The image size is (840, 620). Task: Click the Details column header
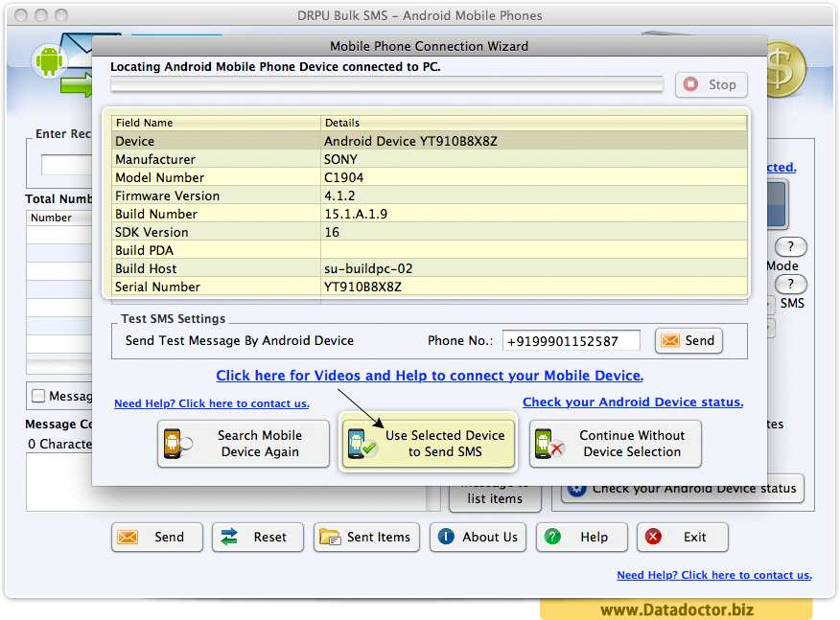coord(534,123)
